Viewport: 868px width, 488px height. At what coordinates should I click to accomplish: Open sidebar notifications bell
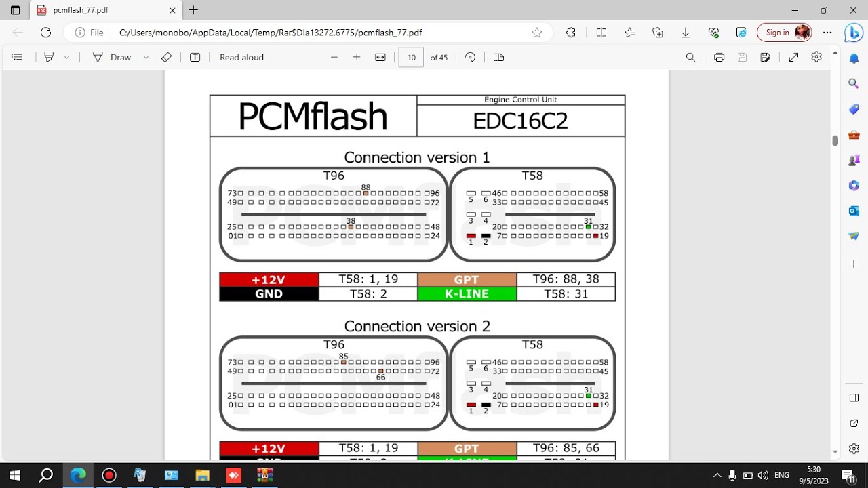[x=854, y=58]
